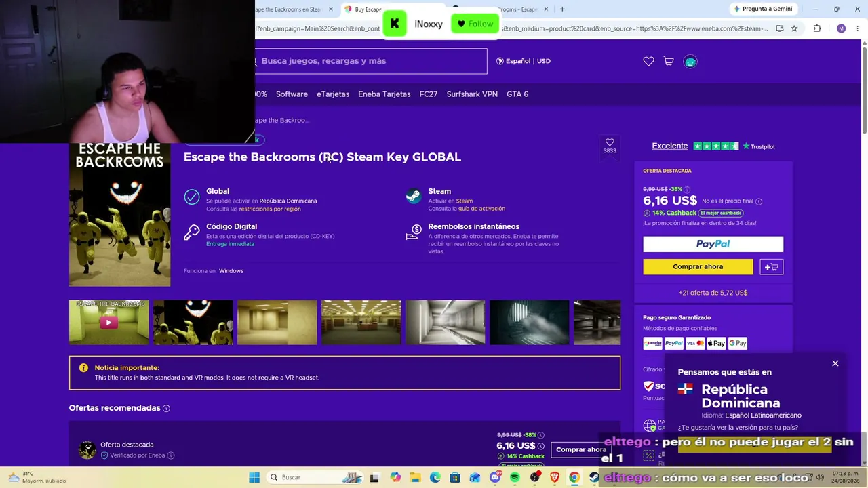Open Outlook from the taskbar
The image size is (868, 488).
tap(475, 477)
